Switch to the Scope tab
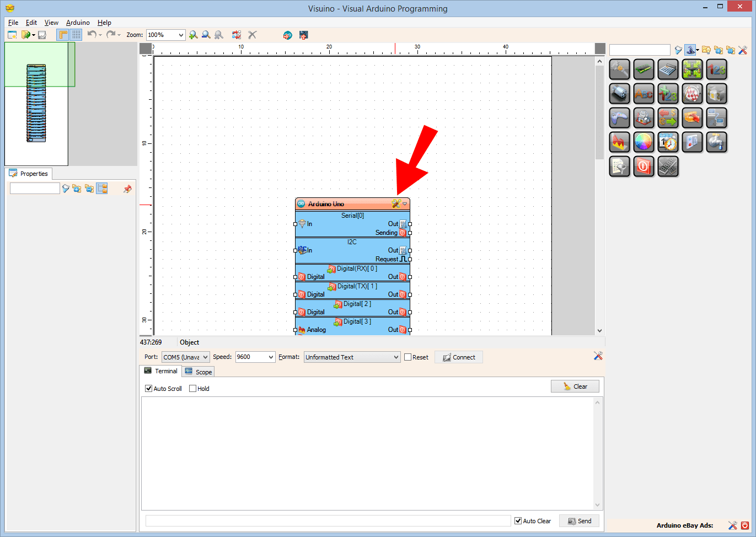Image resolution: width=756 pixels, height=537 pixels. coord(198,371)
